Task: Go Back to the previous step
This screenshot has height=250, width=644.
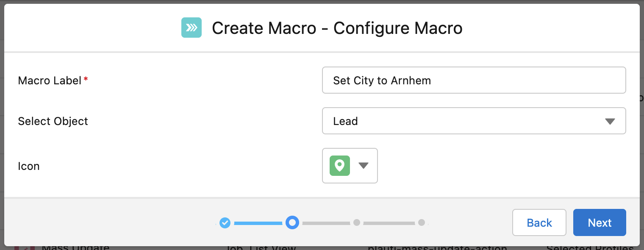Action: [539, 222]
